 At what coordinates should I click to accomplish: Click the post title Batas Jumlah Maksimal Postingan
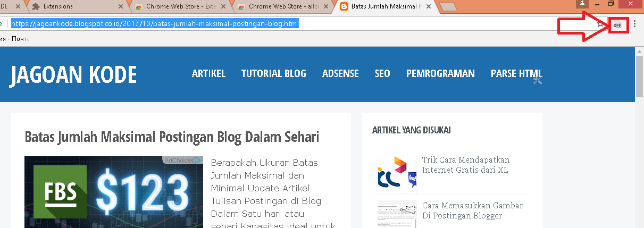click(172, 137)
